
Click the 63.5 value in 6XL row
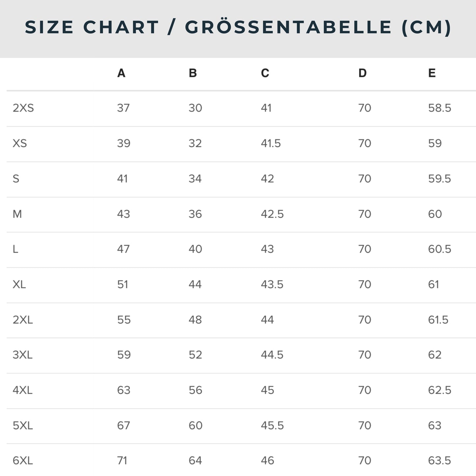pyautogui.click(x=439, y=461)
